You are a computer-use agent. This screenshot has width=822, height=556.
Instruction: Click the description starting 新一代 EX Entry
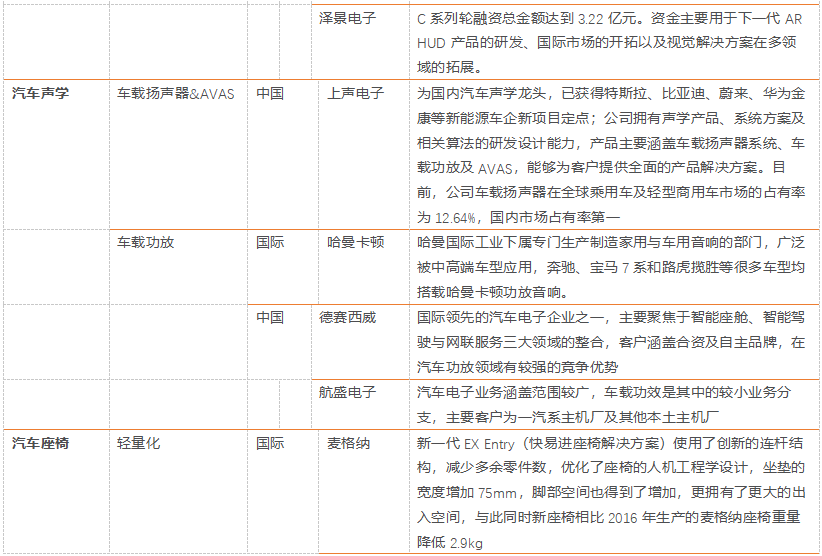click(611, 493)
